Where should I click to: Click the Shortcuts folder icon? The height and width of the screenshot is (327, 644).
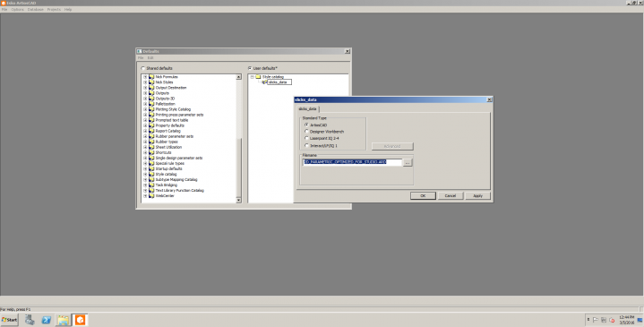151,152
